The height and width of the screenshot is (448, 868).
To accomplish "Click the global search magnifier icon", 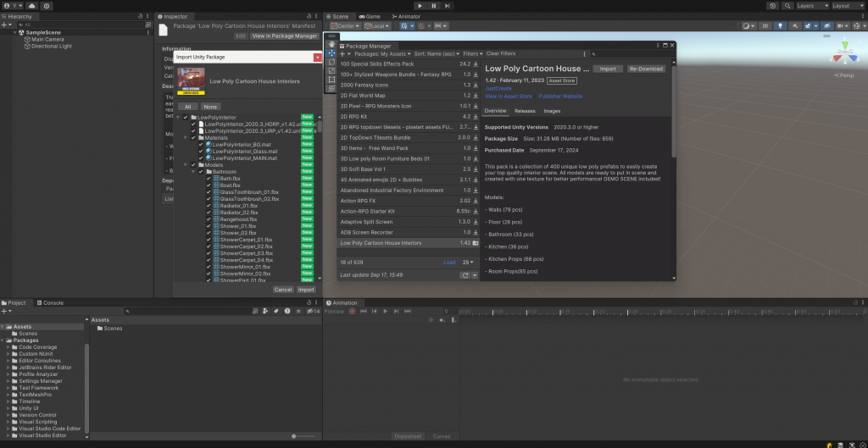I will (x=787, y=6).
